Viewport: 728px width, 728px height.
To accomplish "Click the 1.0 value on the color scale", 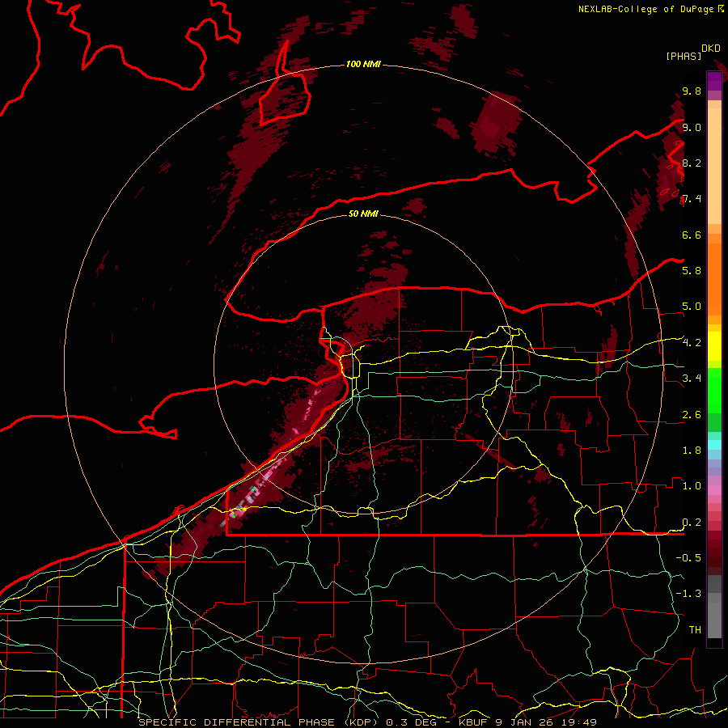I will (692, 486).
